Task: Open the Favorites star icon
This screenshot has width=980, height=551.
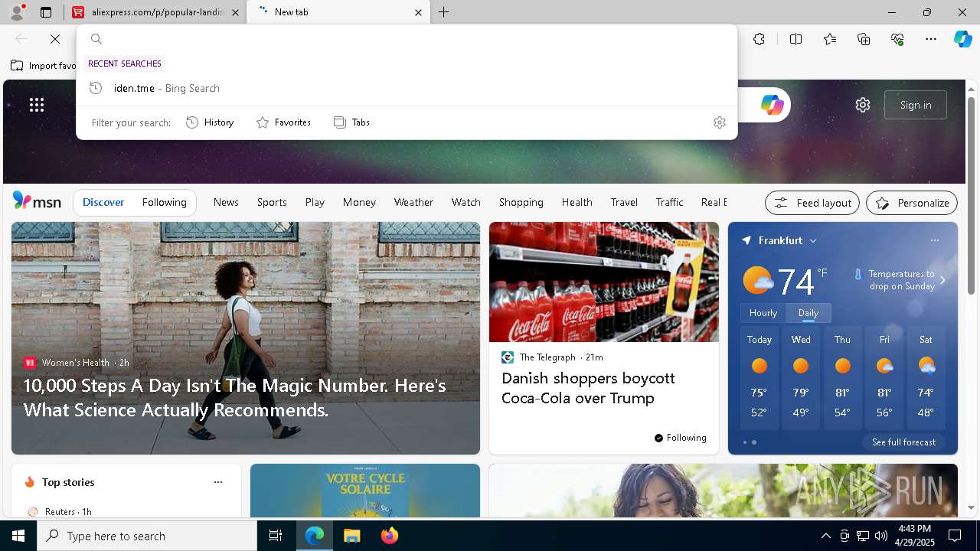Action: [830, 39]
